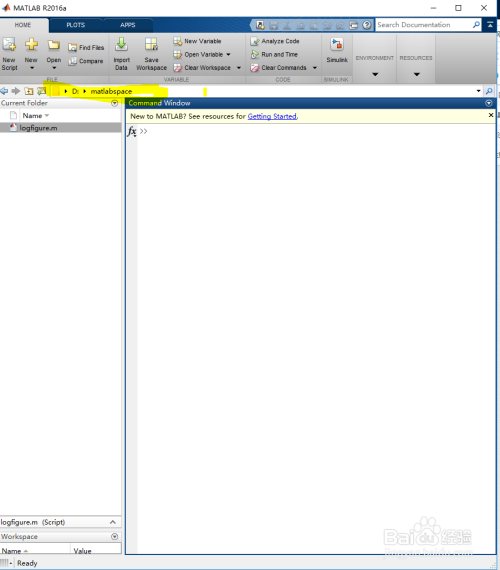Click the Open folder icon

[x=53, y=45]
